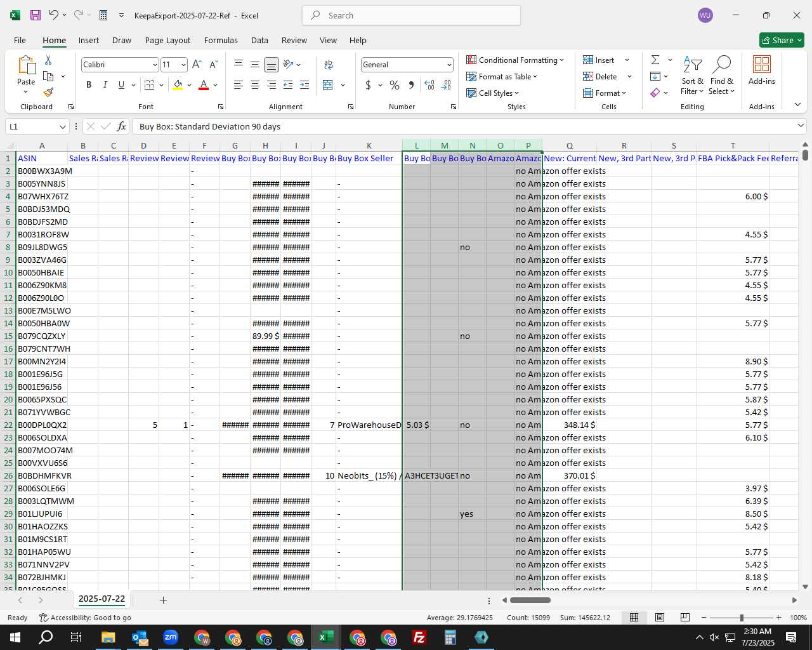This screenshot has height=650, width=812.
Task: Open Zoom from the taskbar
Action: point(171,637)
